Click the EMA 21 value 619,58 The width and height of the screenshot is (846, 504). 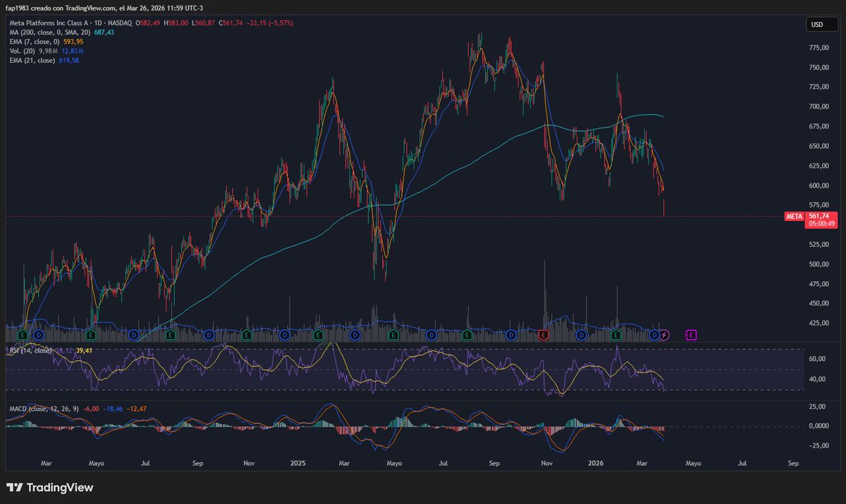[68, 60]
